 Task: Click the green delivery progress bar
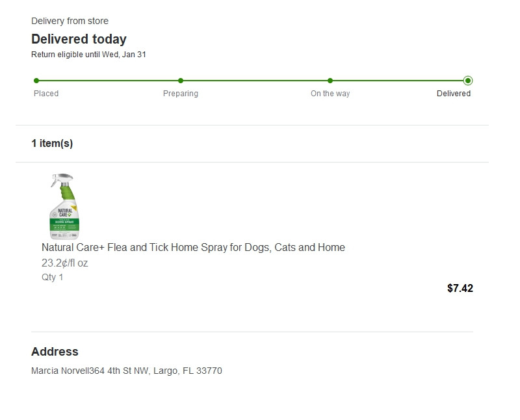point(253,81)
